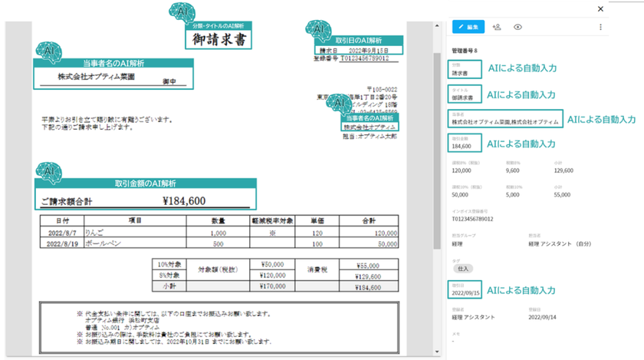The image size is (644, 360).
Task: Select the 取引日 field showing 2022/09/15
Action: [x=465, y=289]
